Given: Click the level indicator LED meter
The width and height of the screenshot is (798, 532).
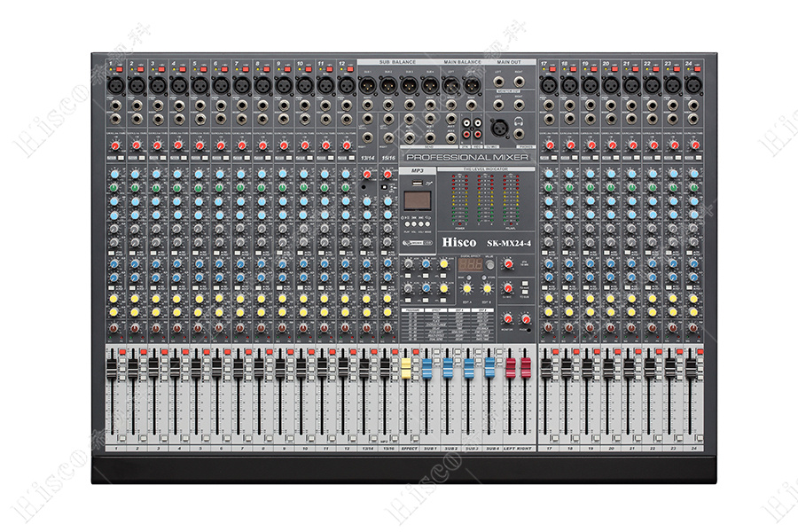Looking at the screenshot, I should (x=485, y=204).
